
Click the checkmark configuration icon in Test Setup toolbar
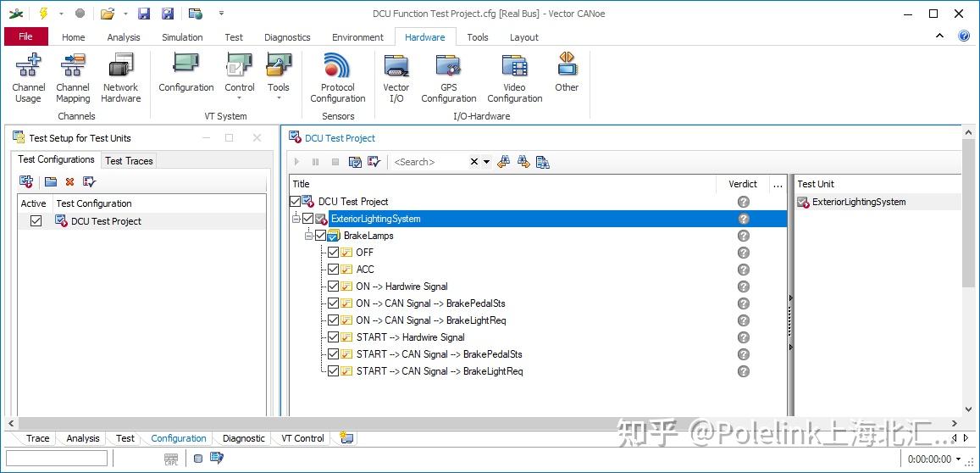[x=90, y=182]
